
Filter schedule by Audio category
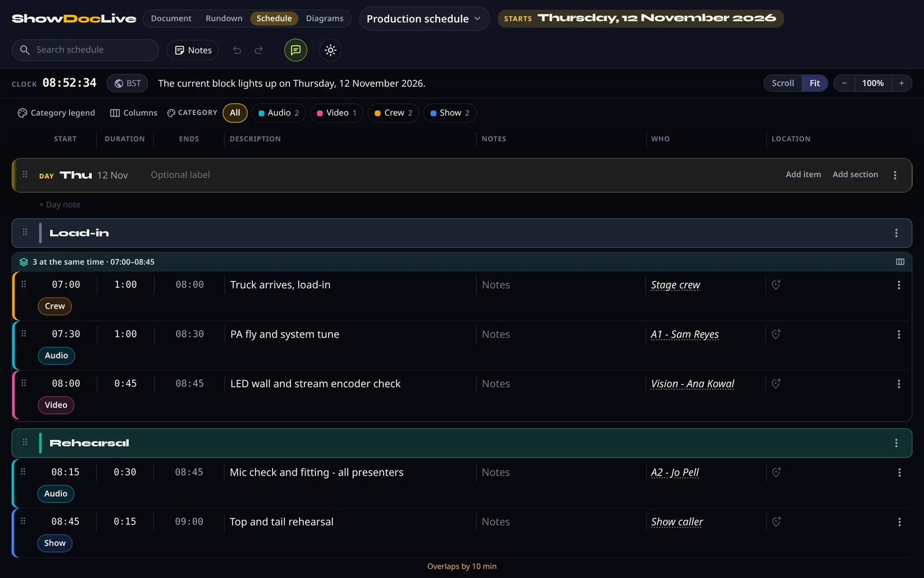coord(278,113)
